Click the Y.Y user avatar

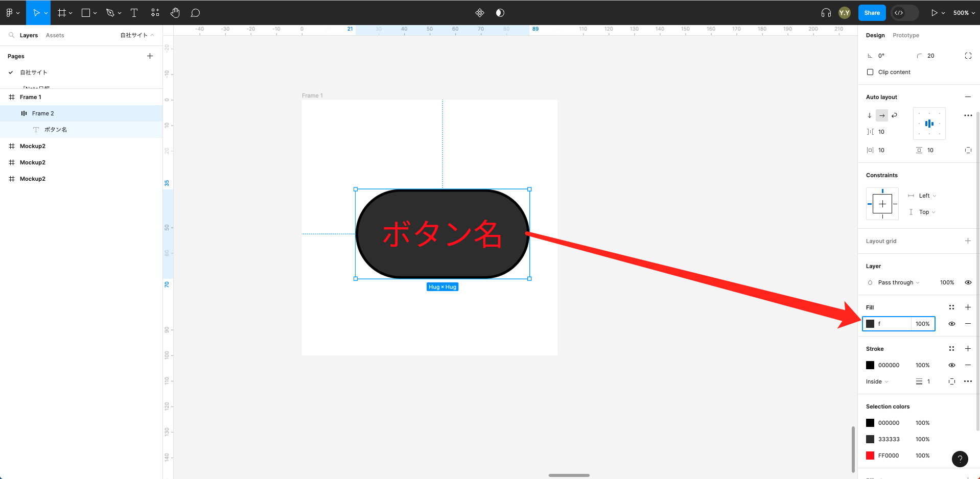(845, 13)
